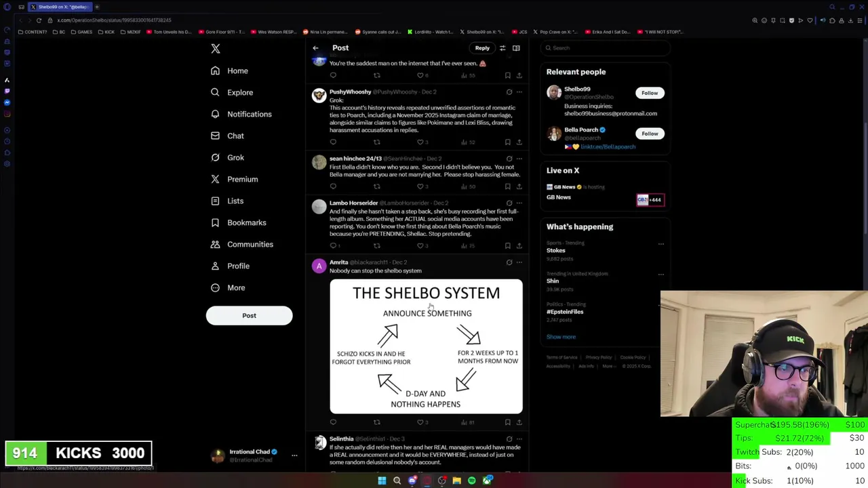Screen dimensions: 868x488
Task: Bookmark PushyWhooshy's reply
Action: (x=507, y=142)
